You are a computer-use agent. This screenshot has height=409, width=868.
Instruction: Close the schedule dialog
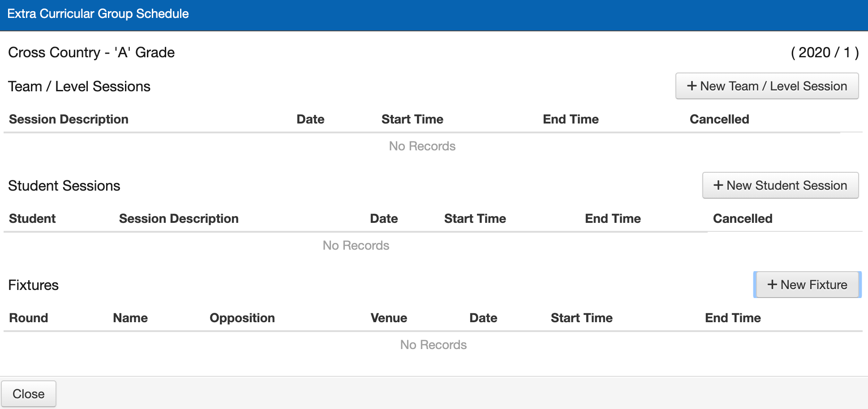(29, 394)
